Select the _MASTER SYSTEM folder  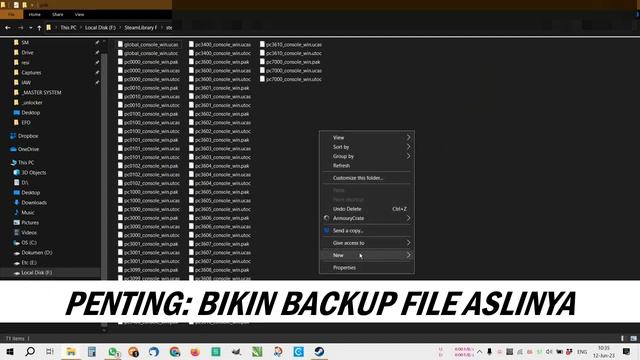pos(41,93)
